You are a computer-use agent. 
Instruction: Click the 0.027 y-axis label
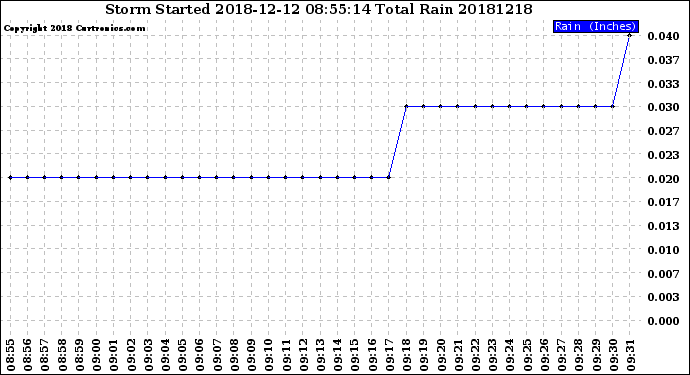tap(663, 131)
